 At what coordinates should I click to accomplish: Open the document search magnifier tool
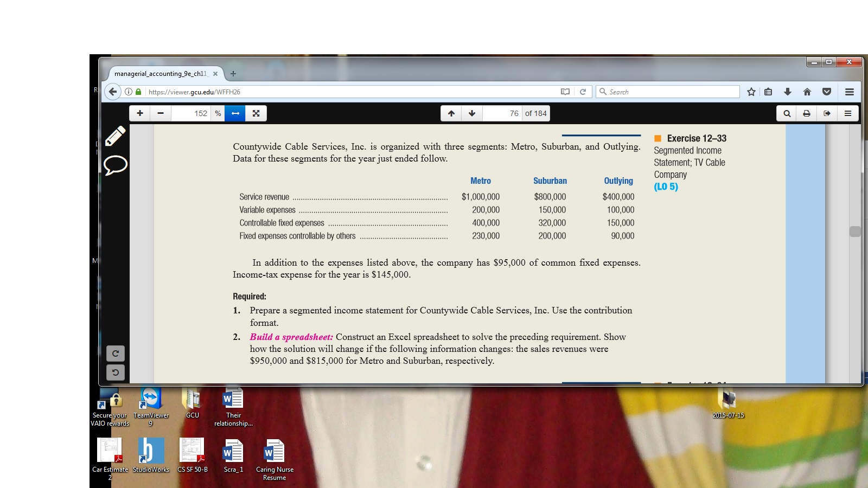(x=787, y=113)
